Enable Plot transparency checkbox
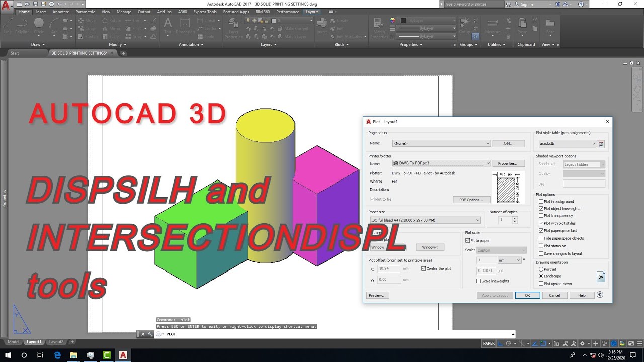Viewport: 644px width, 362px height. (x=541, y=216)
